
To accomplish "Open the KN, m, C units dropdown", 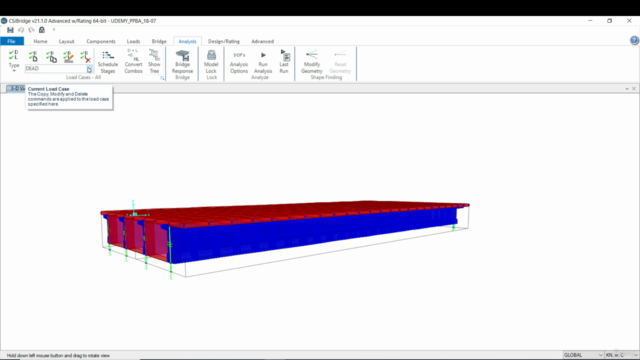I will coord(622,355).
